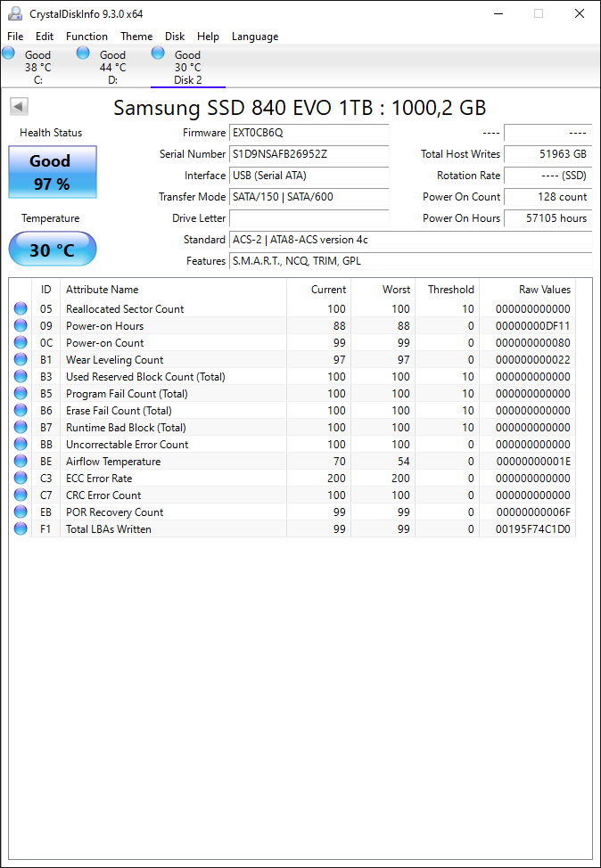601x868 pixels.
Task: Click the Airflow Temperature attribute name
Action: click(113, 461)
